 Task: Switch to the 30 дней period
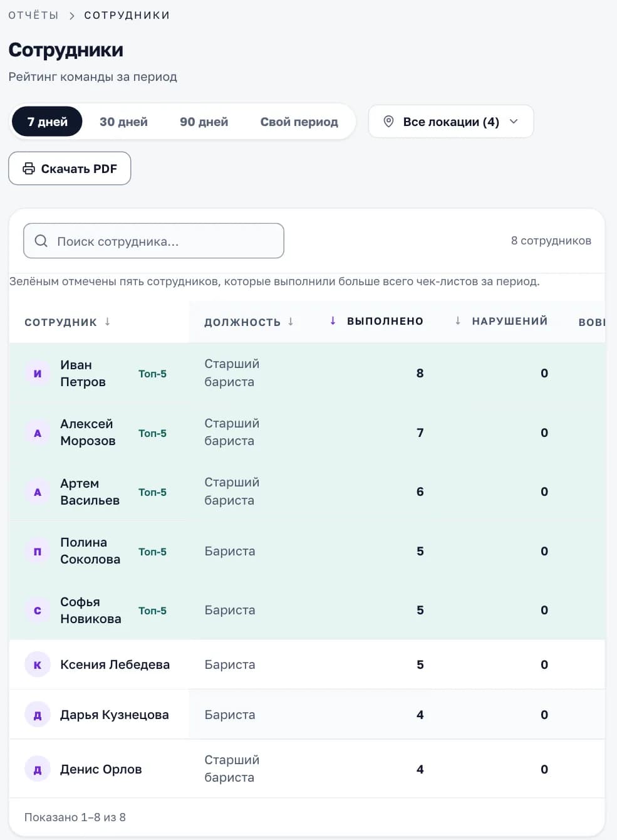point(123,122)
